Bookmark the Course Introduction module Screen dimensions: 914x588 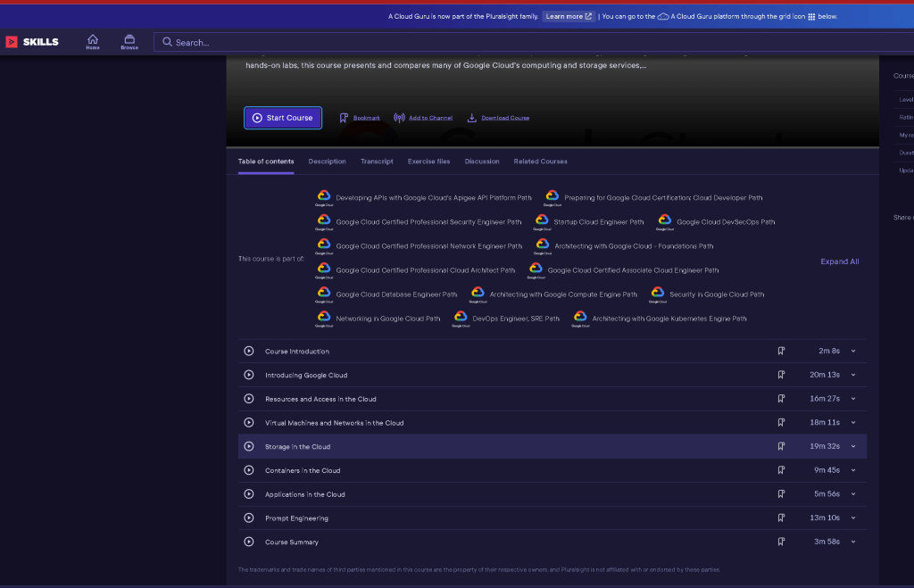click(x=781, y=351)
